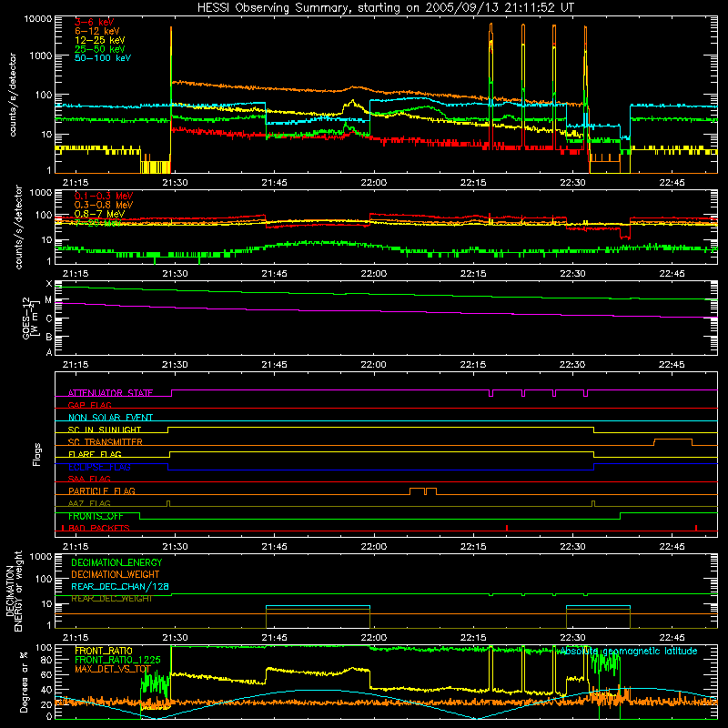Click the DECIMATION ENERGY or weight axis title
Image resolution: width=728 pixels, height=728 pixels.
[14, 591]
